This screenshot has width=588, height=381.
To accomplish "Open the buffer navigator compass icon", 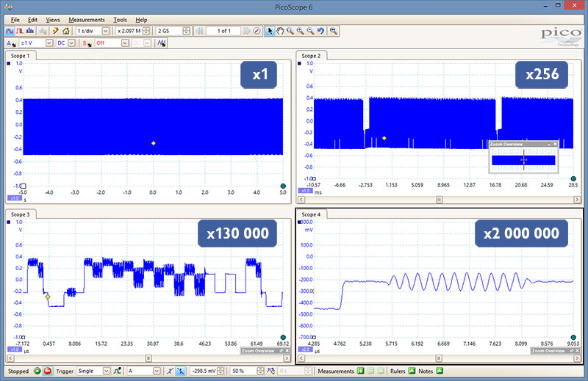I will tap(257, 31).
